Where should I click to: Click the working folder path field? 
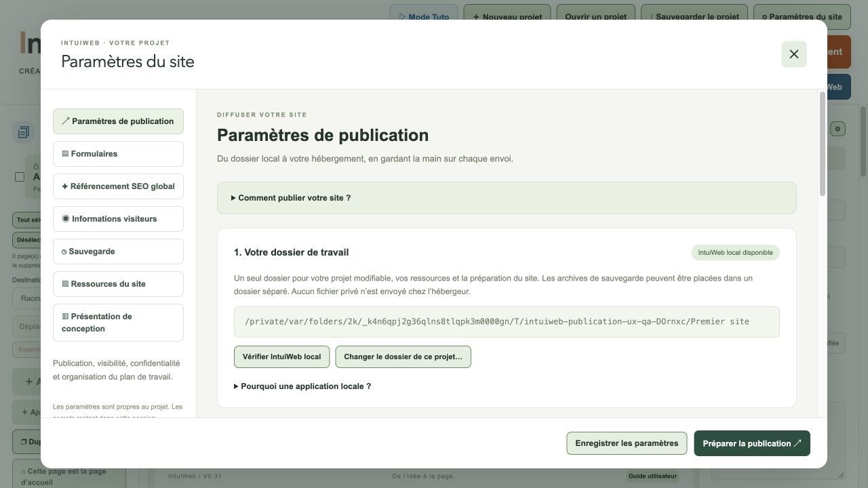(x=507, y=322)
